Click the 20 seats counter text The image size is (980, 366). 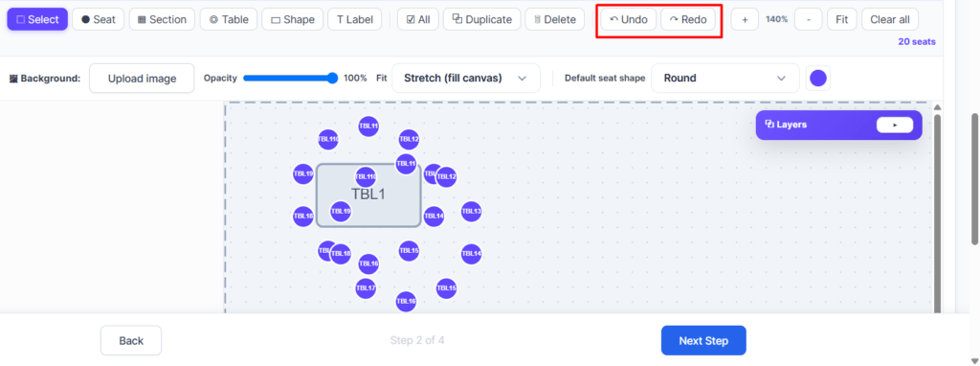[917, 42]
